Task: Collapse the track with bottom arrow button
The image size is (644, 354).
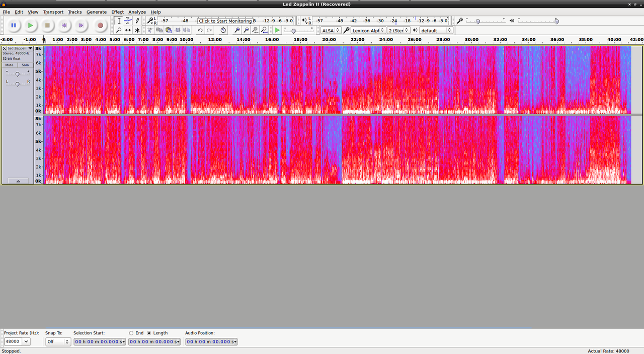Action: 18,181
